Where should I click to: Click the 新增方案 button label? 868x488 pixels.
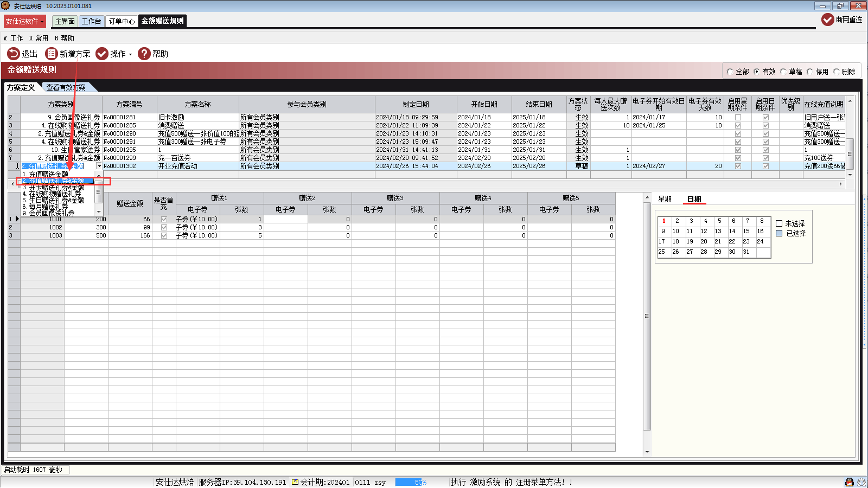pos(75,54)
